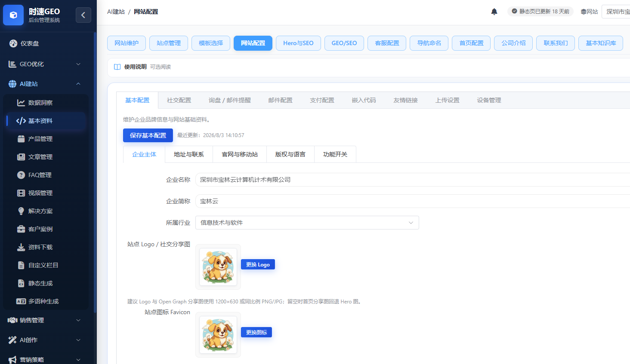630x364 pixels.
Task: Click the 企业简称 input field
Action: tap(413, 201)
